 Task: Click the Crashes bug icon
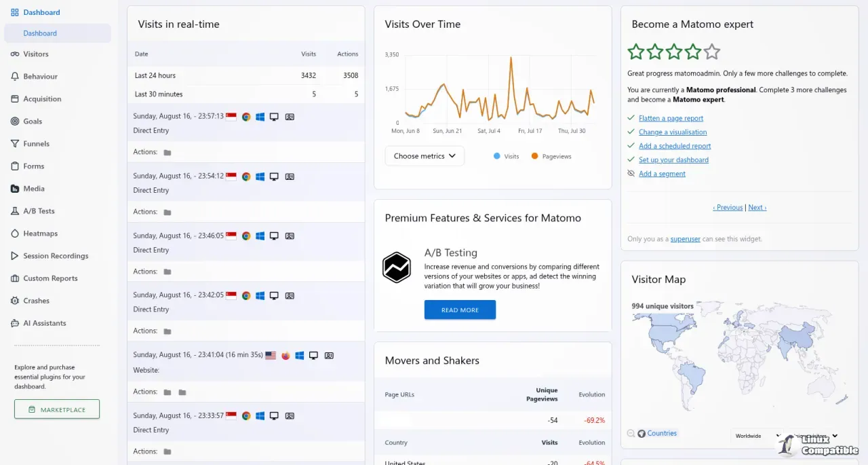(x=15, y=301)
